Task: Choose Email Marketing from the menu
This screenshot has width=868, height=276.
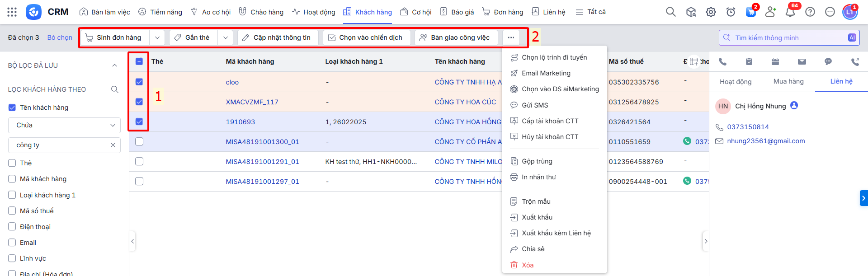Action: (546, 73)
